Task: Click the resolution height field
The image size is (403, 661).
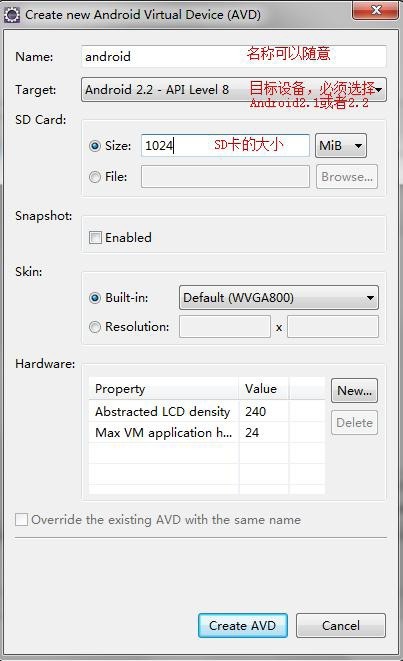Action: pos(333,327)
